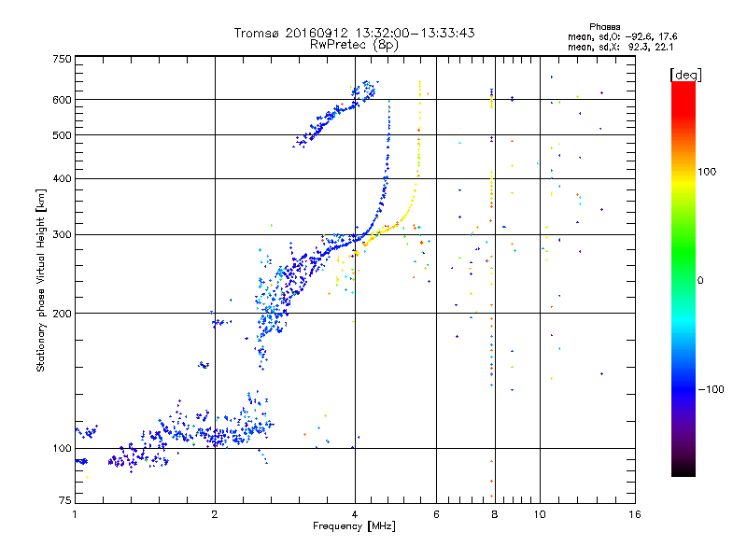This screenshot has width=747, height=560.
Task: Click the 'Stationary phase Virtual Height [km]' axis title
Action: click(41, 280)
